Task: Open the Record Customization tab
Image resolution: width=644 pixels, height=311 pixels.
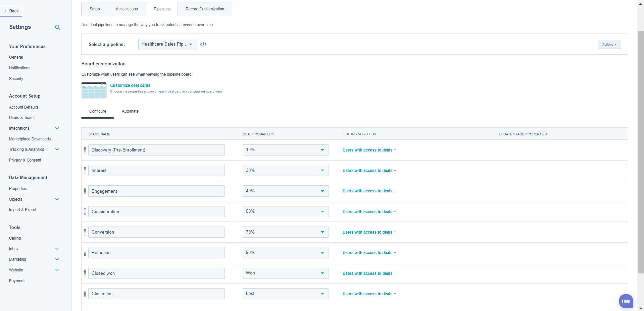Action: tap(204, 9)
